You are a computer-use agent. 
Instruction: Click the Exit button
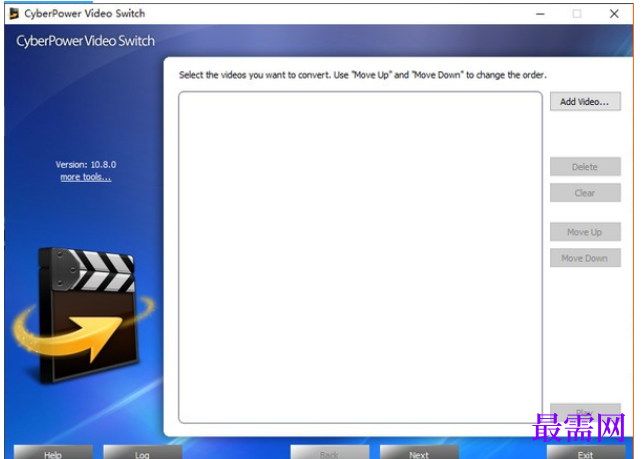[x=586, y=452]
